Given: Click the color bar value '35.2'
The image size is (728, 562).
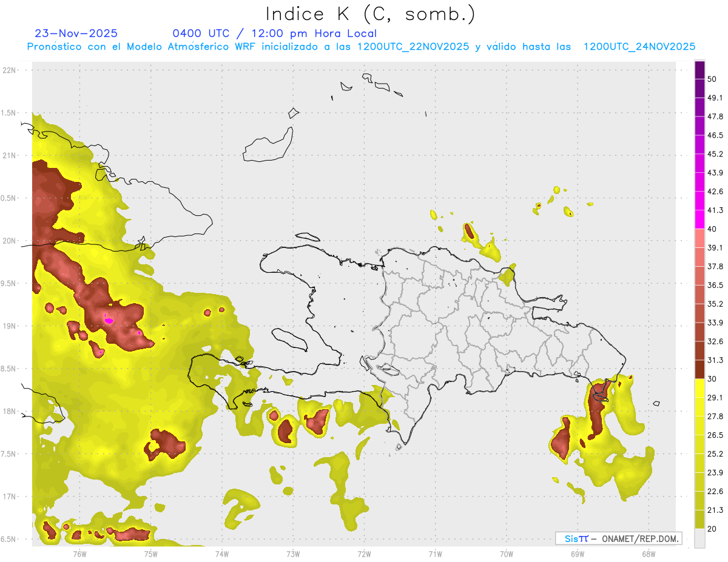Looking at the screenshot, I should pos(715,304).
